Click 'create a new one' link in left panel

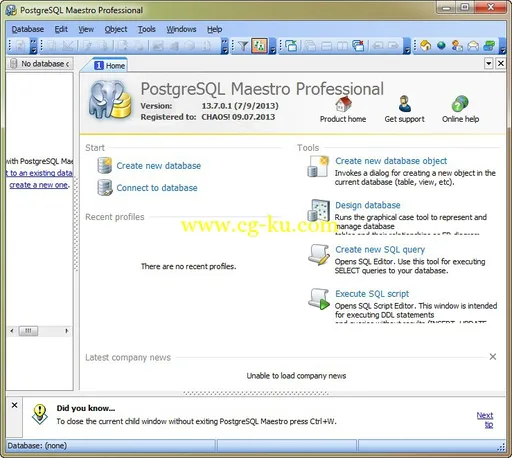[39, 185]
